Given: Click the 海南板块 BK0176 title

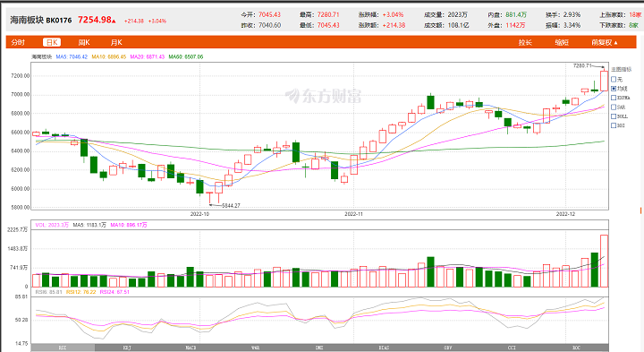Looking at the screenshot, I should pos(40,20).
